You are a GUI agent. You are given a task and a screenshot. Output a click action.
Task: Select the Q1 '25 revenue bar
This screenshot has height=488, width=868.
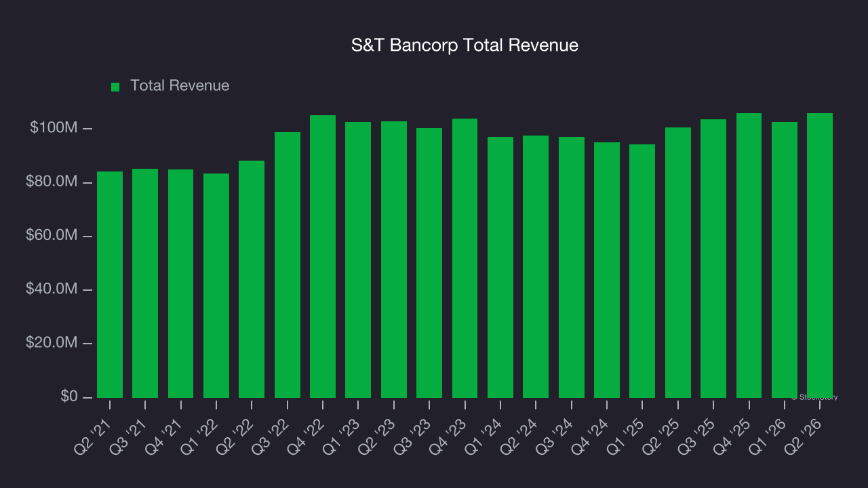tap(642, 271)
